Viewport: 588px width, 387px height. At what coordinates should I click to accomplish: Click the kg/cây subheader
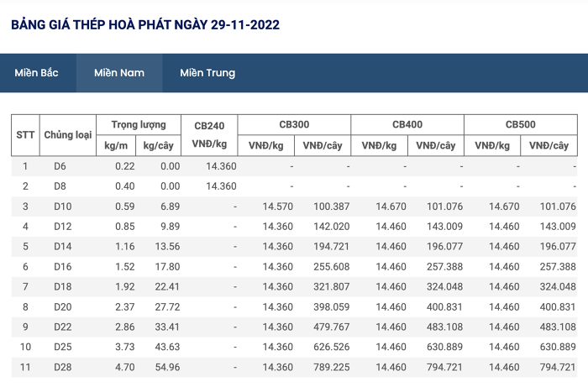point(158,145)
